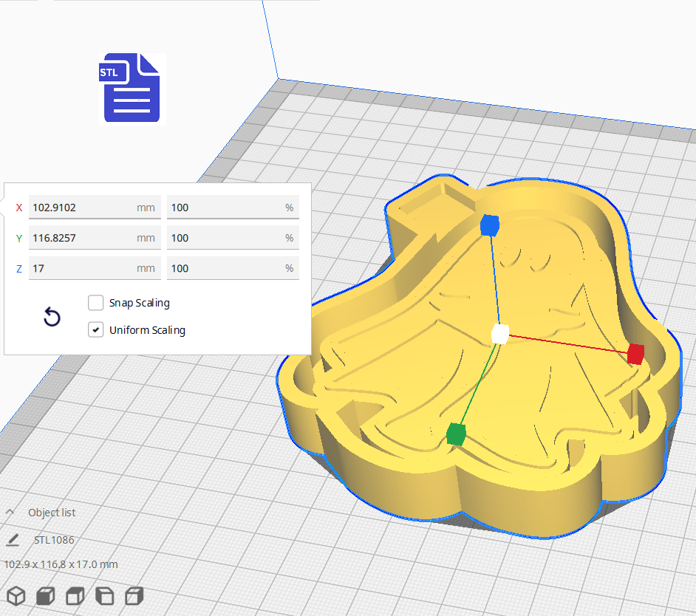The image size is (696, 616).
Task: Click the STL document icon
Action: click(x=132, y=87)
